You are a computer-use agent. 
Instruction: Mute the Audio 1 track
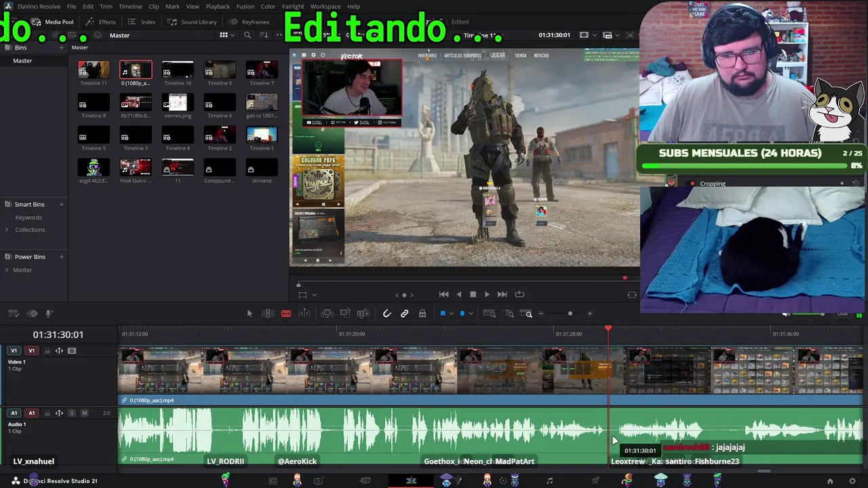[85, 413]
